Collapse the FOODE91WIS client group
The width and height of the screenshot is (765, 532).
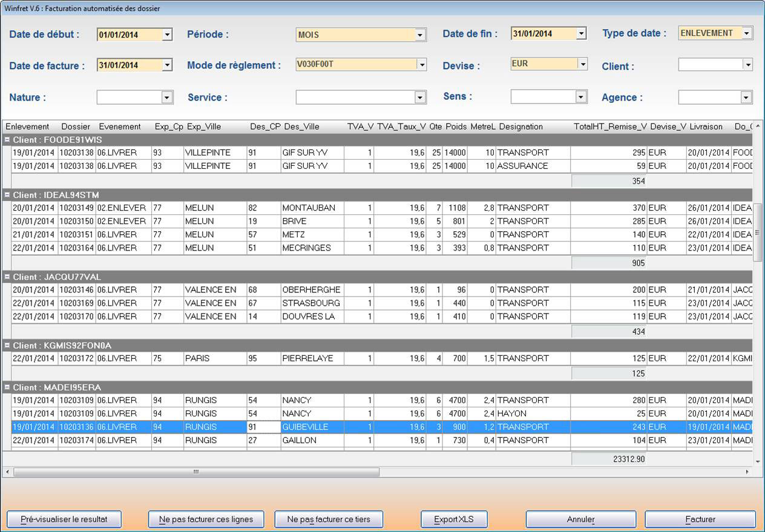[7, 140]
